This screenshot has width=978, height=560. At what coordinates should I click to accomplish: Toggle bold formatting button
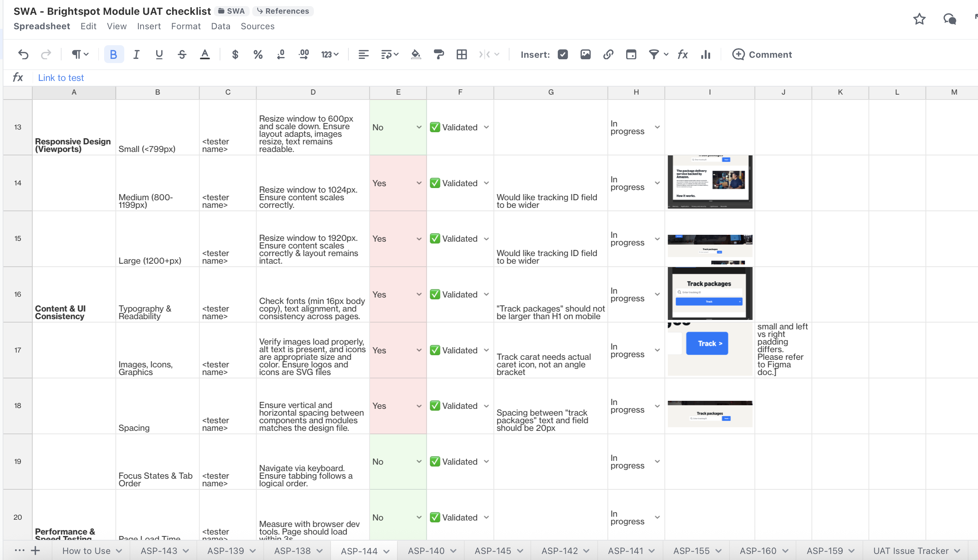pos(114,55)
